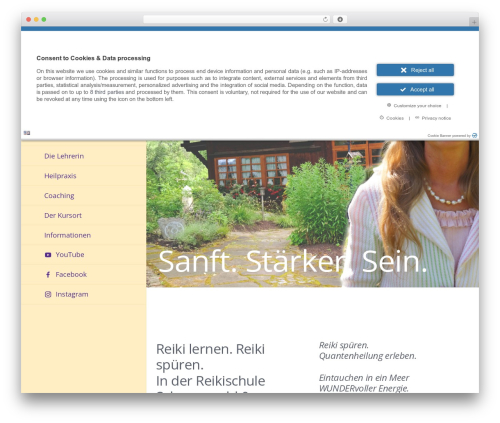The image size is (500, 423).
Task: Open Informationen menu item
Action: click(67, 235)
